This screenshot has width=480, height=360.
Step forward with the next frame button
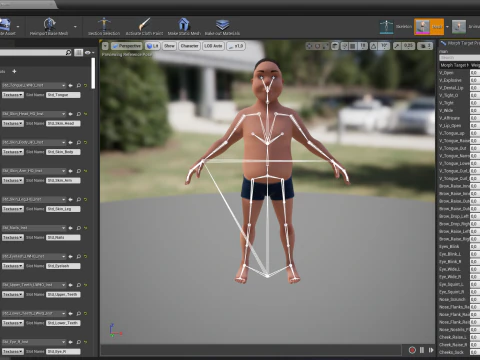pyautogui.click(x=431, y=350)
